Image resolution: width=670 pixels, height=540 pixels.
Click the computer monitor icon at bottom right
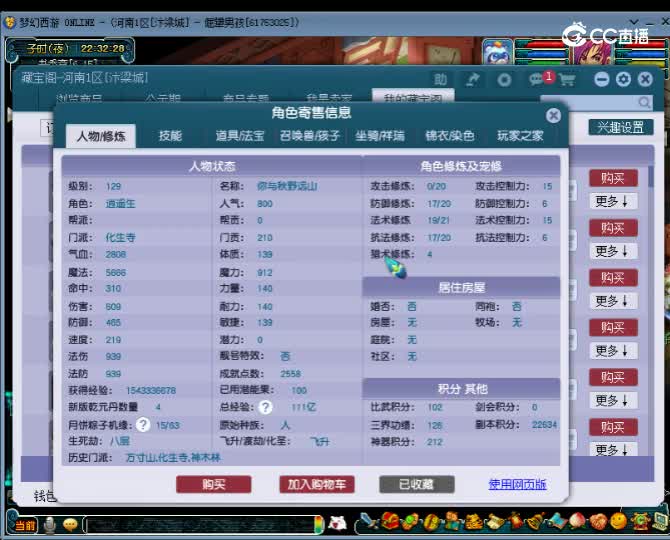tap(659, 521)
